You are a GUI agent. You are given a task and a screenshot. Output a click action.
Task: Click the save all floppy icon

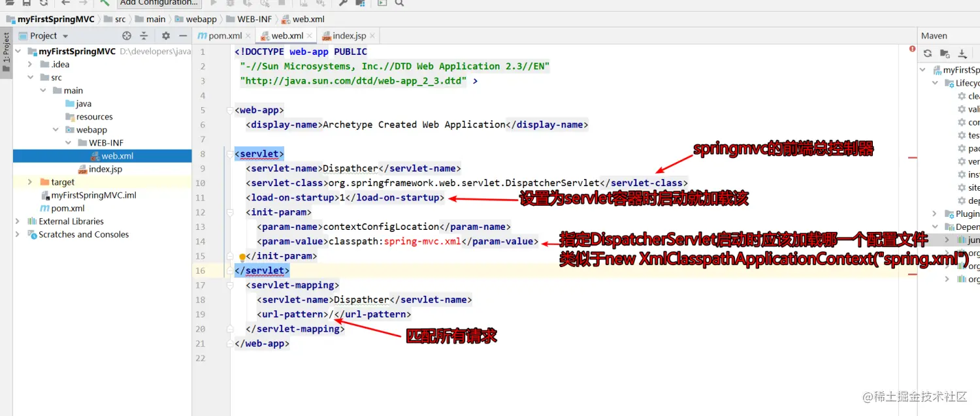[27, 3]
